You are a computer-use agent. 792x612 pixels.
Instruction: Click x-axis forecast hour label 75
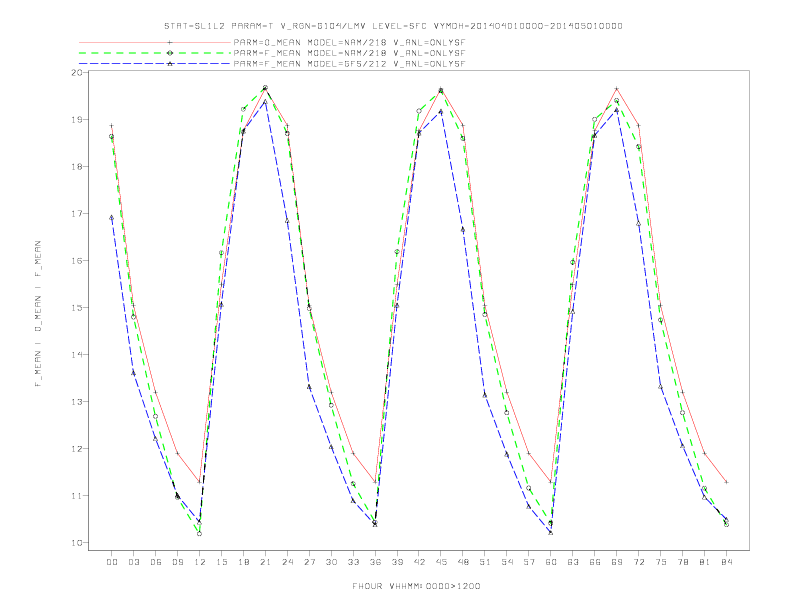[x=661, y=562]
